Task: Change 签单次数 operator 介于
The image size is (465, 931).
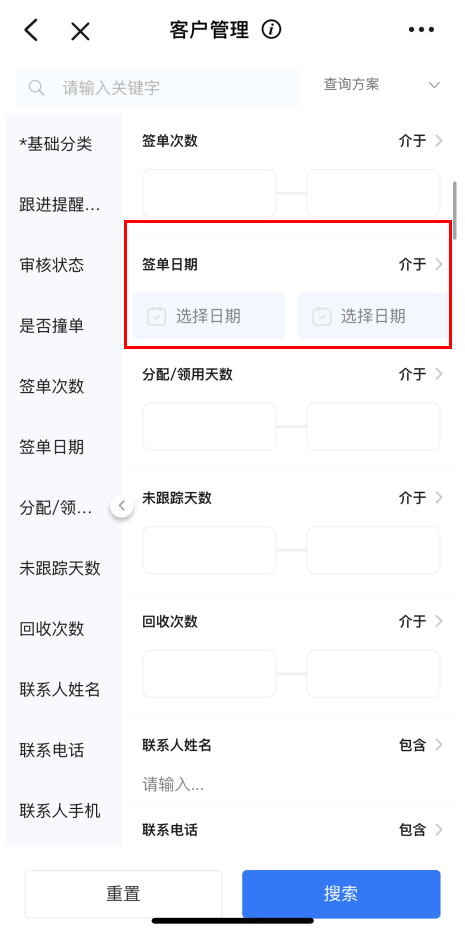Action: [x=420, y=141]
